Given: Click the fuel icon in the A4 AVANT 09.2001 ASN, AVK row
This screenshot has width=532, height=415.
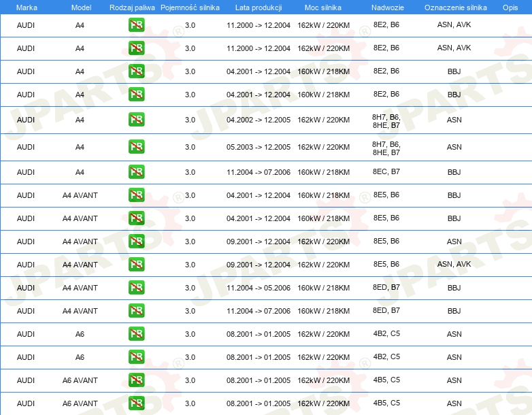Looking at the screenshot, I should pos(136,265).
